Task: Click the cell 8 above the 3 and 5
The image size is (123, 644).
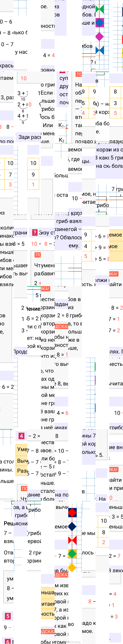Action: click(115, 92)
